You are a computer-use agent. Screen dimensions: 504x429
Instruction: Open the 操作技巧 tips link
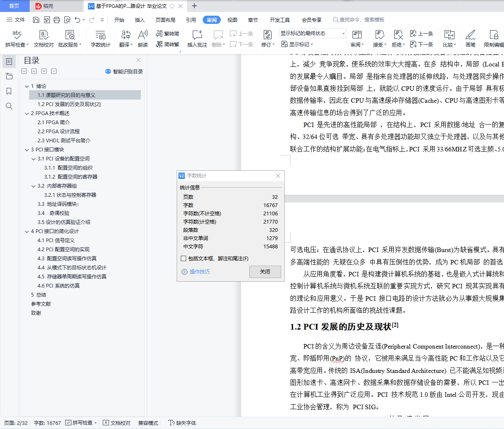click(x=196, y=272)
